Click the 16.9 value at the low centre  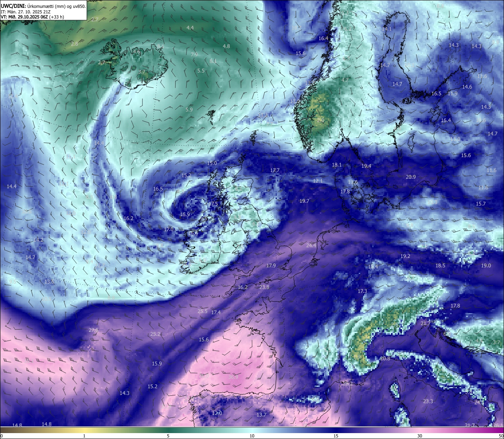tap(185, 214)
